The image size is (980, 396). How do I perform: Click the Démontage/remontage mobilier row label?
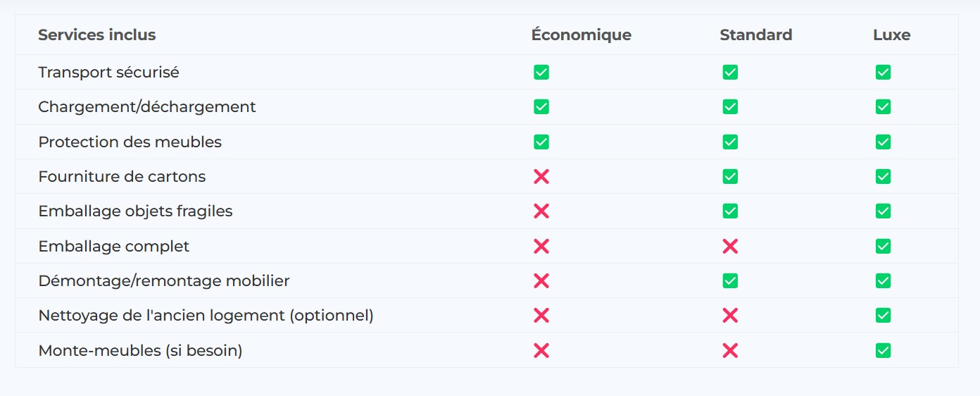(x=164, y=280)
